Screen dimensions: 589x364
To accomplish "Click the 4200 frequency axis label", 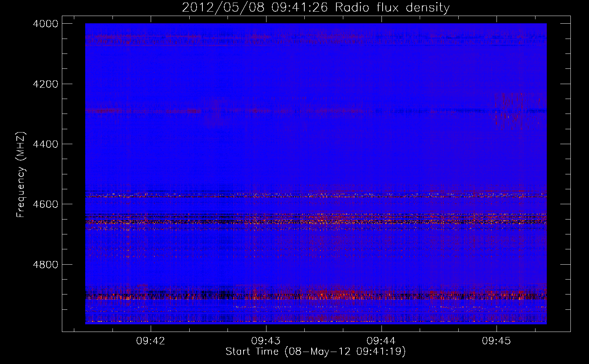I will (46, 84).
